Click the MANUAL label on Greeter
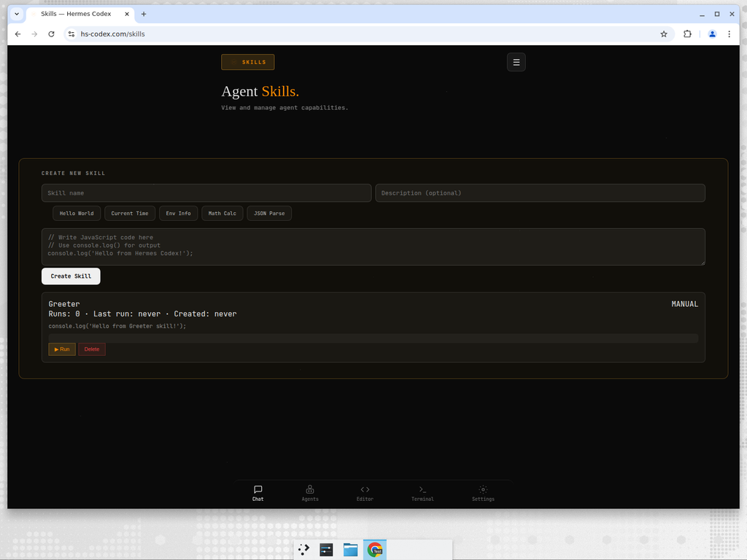Image resolution: width=747 pixels, height=560 pixels. tap(684, 304)
